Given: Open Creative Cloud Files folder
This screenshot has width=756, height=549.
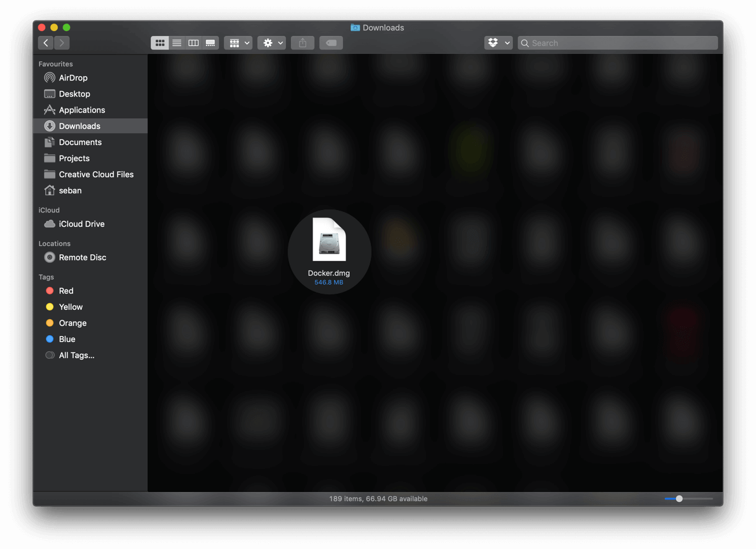Looking at the screenshot, I should [x=90, y=174].
